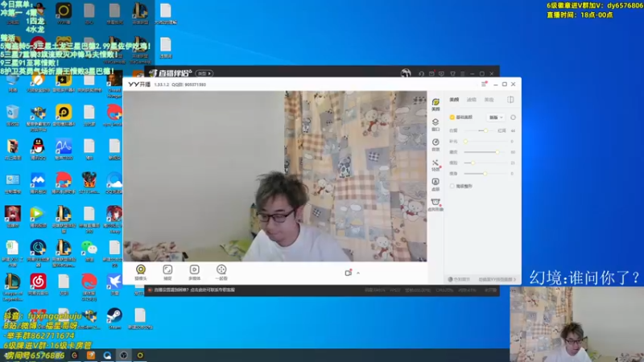Open the virtual avatar icon in sidebar

pos(436,204)
